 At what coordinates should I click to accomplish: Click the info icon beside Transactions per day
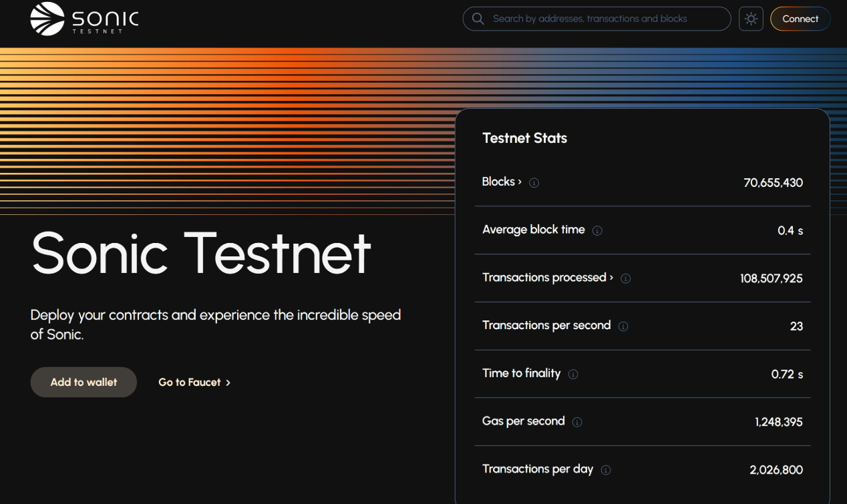[606, 470]
